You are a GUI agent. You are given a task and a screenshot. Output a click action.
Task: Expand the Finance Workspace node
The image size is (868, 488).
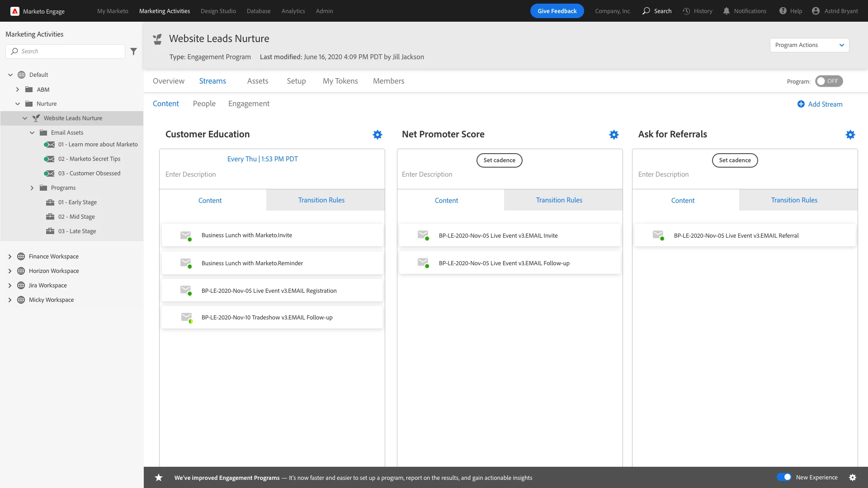pyautogui.click(x=10, y=257)
